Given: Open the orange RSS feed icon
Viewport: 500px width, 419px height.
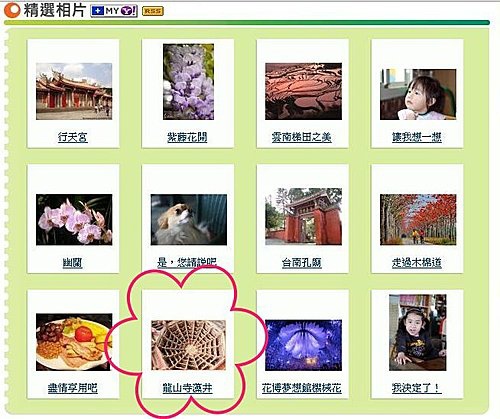Looking at the screenshot, I should coord(153,11).
